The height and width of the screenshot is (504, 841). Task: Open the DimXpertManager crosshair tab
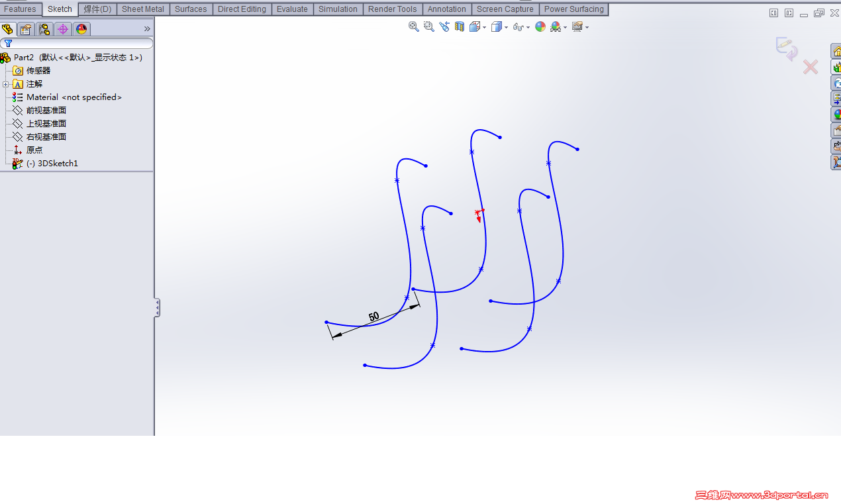[63, 28]
